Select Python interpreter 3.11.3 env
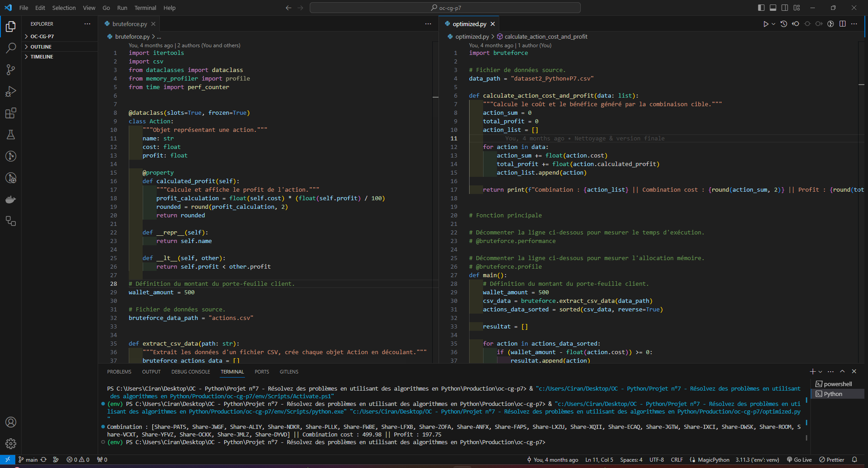This screenshot has width=868, height=468. [757, 459]
